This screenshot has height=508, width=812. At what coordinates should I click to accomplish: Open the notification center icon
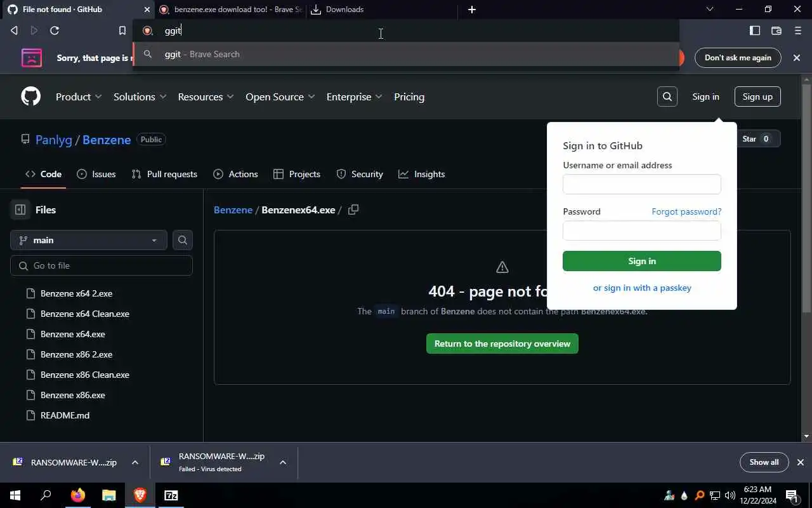pyautogui.click(x=792, y=495)
